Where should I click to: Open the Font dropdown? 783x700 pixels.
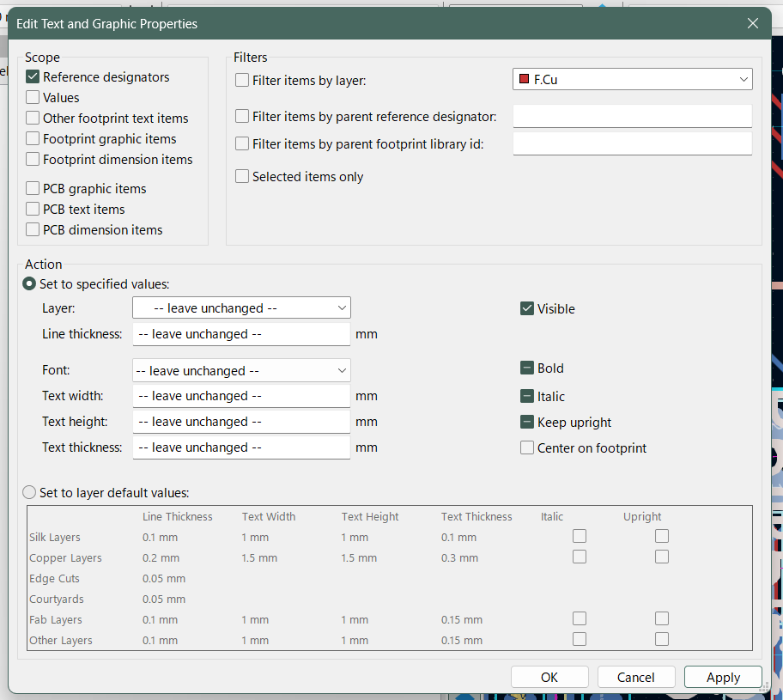241,371
